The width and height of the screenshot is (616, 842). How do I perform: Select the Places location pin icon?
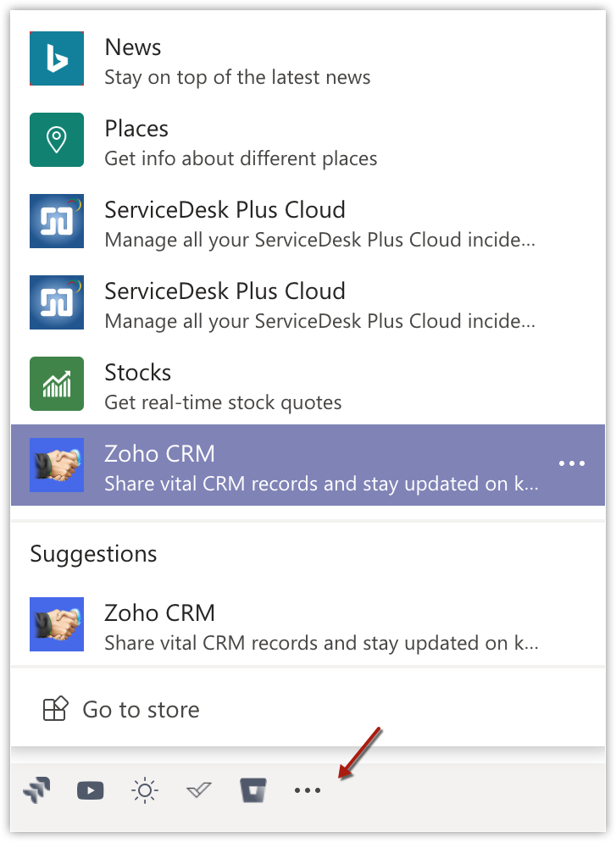click(x=57, y=140)
